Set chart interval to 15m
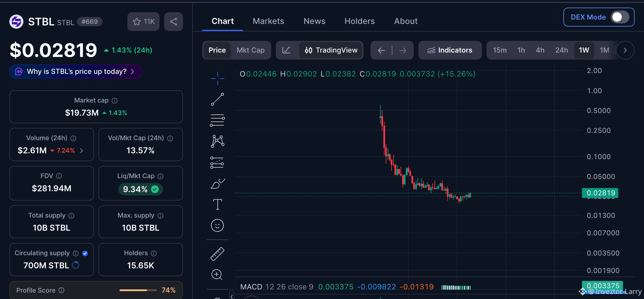The width and height of the screenshot is (644, 299). (500, 50)
